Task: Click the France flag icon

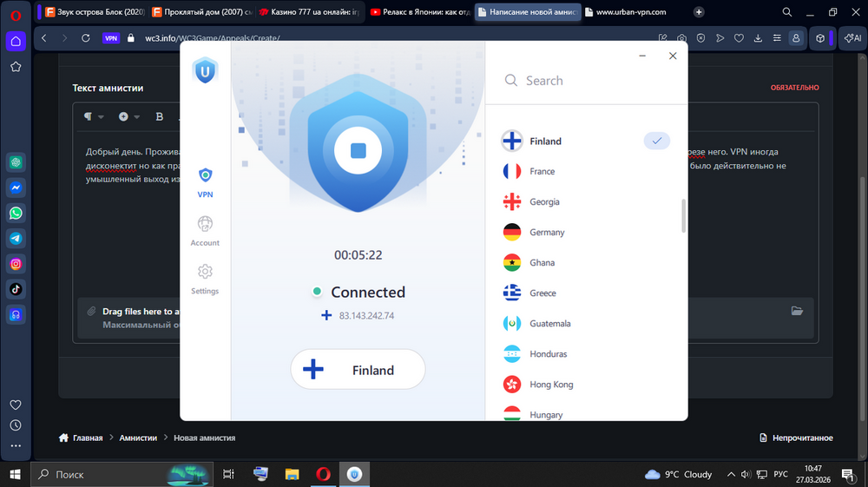Action: [x=512, y=172]
